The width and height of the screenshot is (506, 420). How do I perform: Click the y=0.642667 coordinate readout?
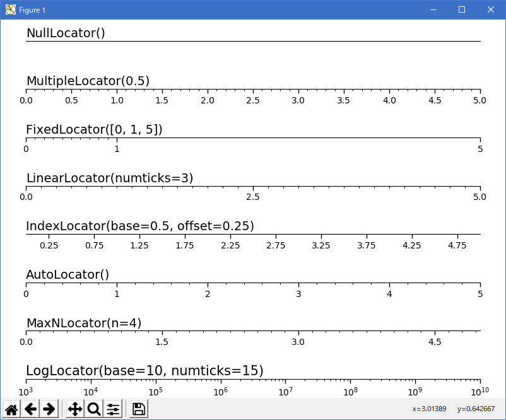coord(476,409)
